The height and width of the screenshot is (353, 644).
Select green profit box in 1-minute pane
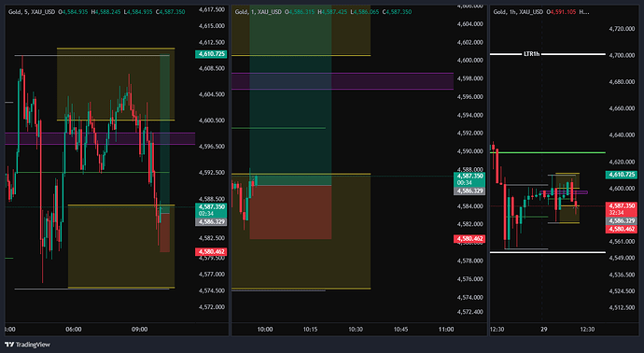click(x=290, y=94)
